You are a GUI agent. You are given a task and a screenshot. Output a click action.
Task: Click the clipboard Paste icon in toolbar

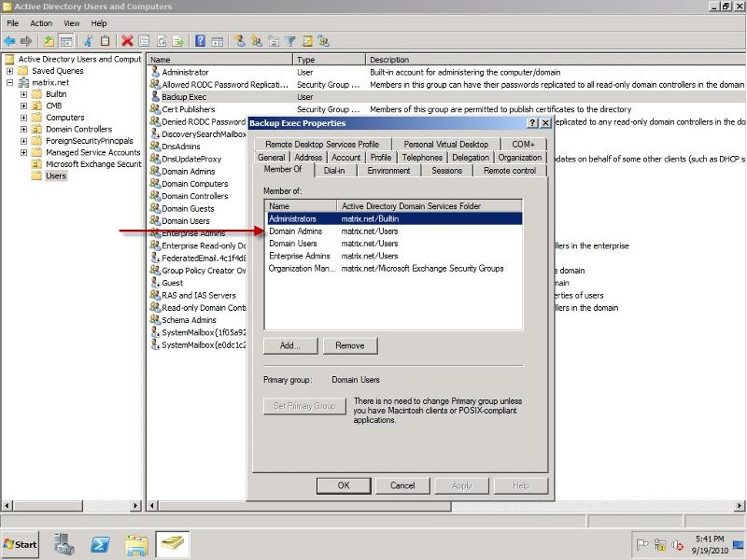[105, 41]
